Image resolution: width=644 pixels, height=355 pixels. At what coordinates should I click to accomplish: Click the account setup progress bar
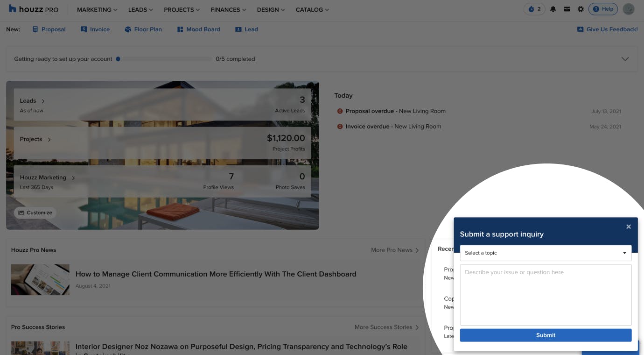point(163,59)
